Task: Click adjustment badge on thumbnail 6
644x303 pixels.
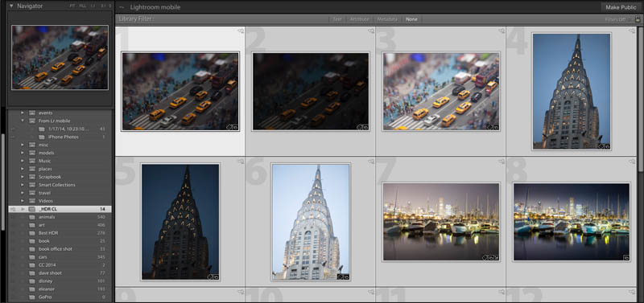Action: point(340,276)
